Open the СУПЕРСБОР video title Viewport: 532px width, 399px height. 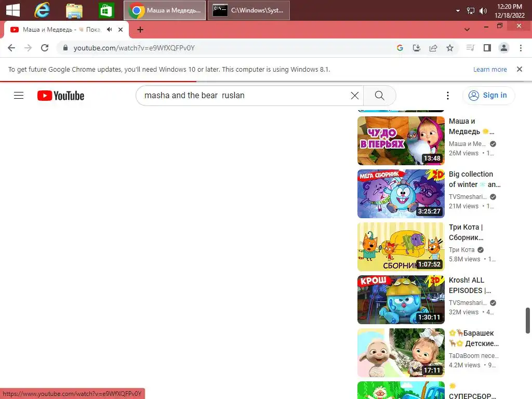click(x=472, y=391)
